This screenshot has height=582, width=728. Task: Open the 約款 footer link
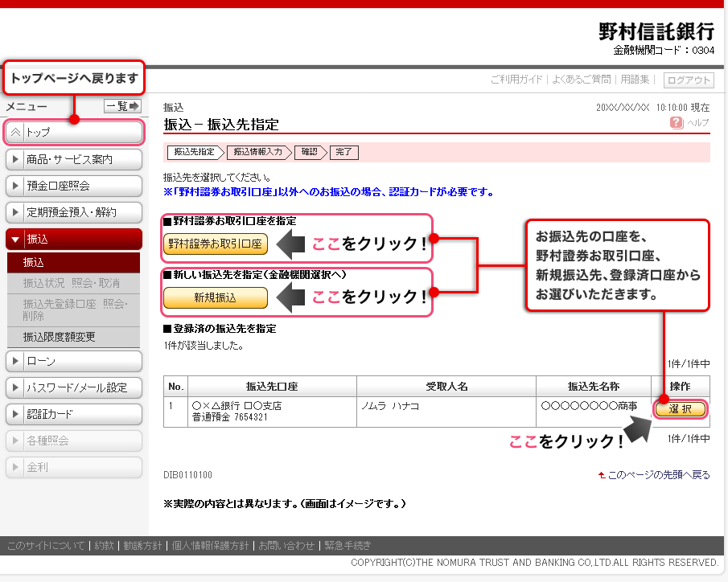[x=104, y=545]
